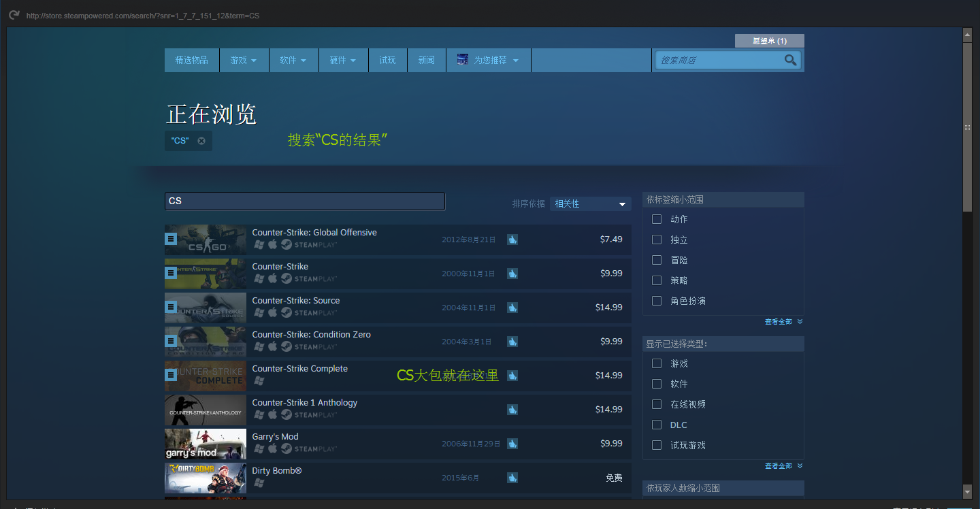The width and height of the screenshot is (980, 509).
Task: Click the browser reload icon
Action: coord(14,14)
